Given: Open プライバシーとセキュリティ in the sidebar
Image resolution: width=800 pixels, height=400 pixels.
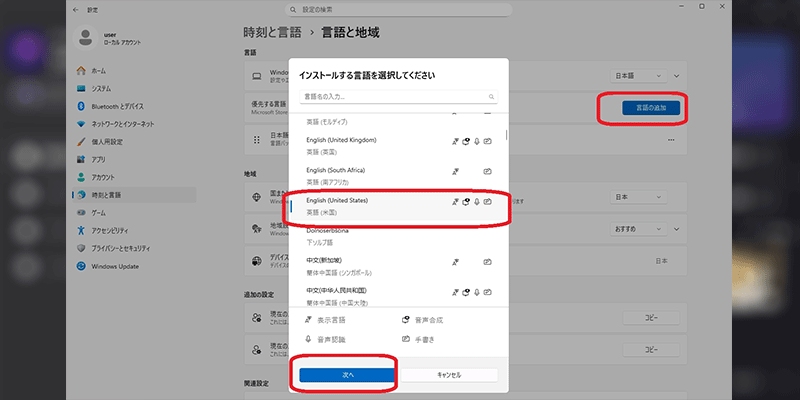Looking at the screenshot, I should click(x=135, y=248).
